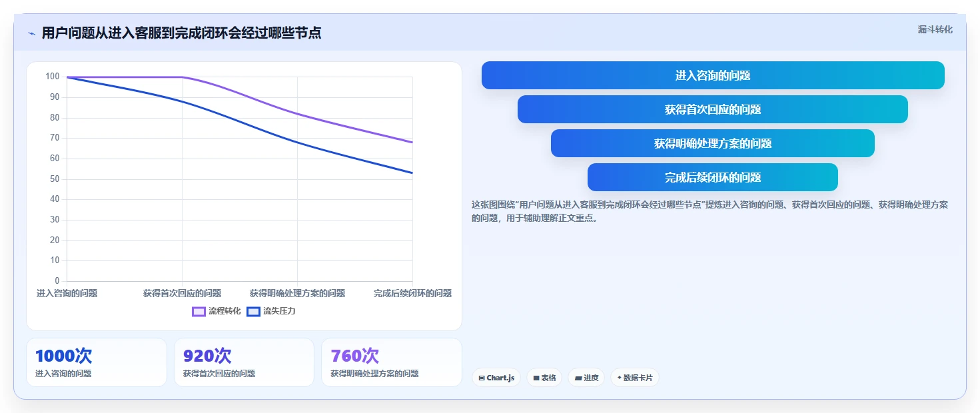Open the 表格 chip
This screenshot has width=980, height=413.
[544, 378]
